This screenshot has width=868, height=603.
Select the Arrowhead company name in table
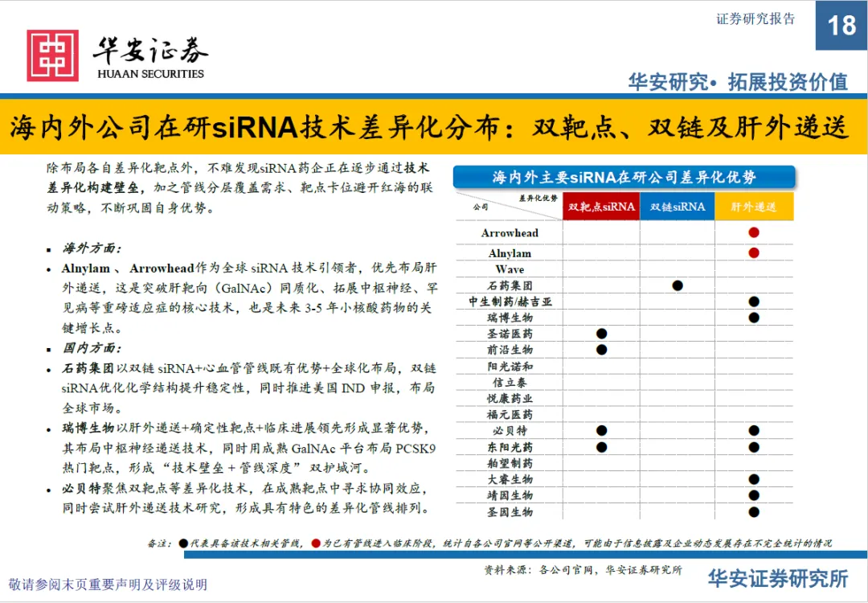510,233
